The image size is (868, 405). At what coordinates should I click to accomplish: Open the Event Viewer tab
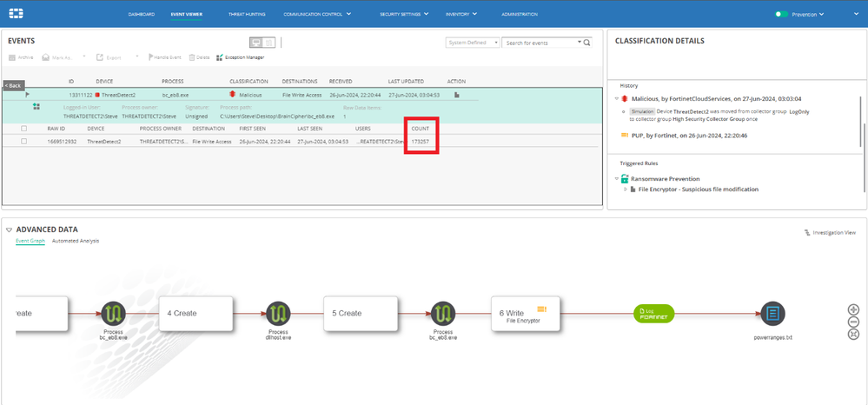187,14
